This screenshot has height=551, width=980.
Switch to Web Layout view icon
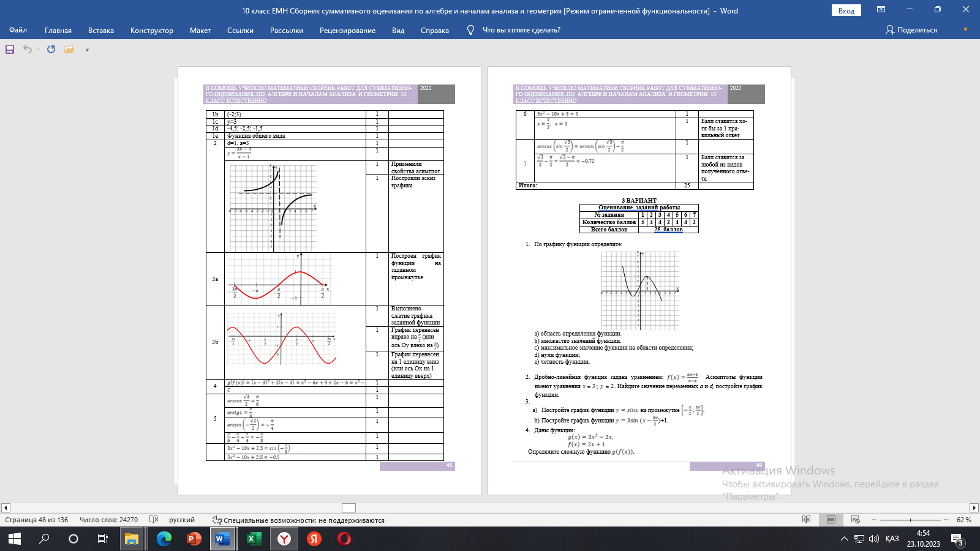click(856, 520)
